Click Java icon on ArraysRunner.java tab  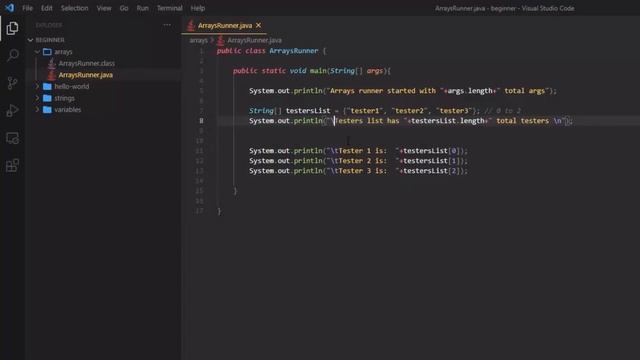(191, 25)
